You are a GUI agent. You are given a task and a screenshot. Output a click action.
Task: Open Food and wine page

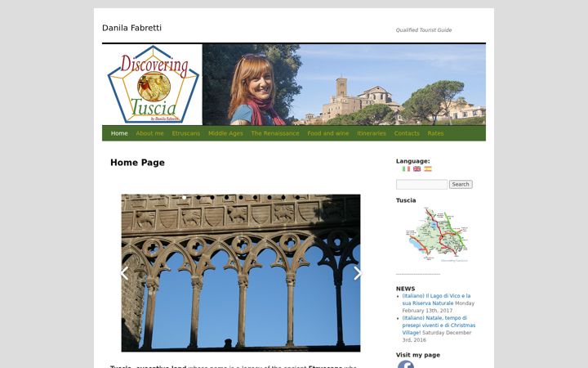click(x=328, y=133)
